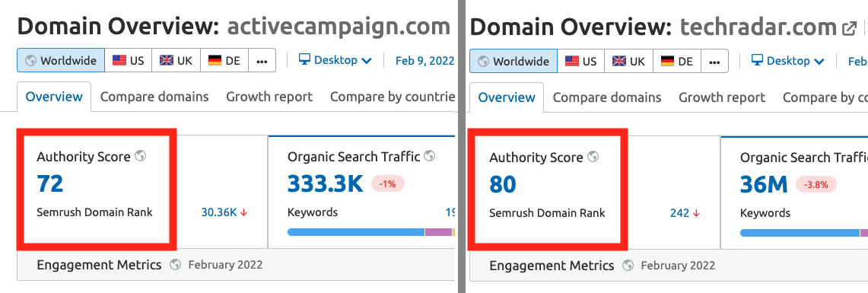Open more countries menu in techradar.com panel
The height and width of the screenshot is (293, 868).
(x=714, y=61)
